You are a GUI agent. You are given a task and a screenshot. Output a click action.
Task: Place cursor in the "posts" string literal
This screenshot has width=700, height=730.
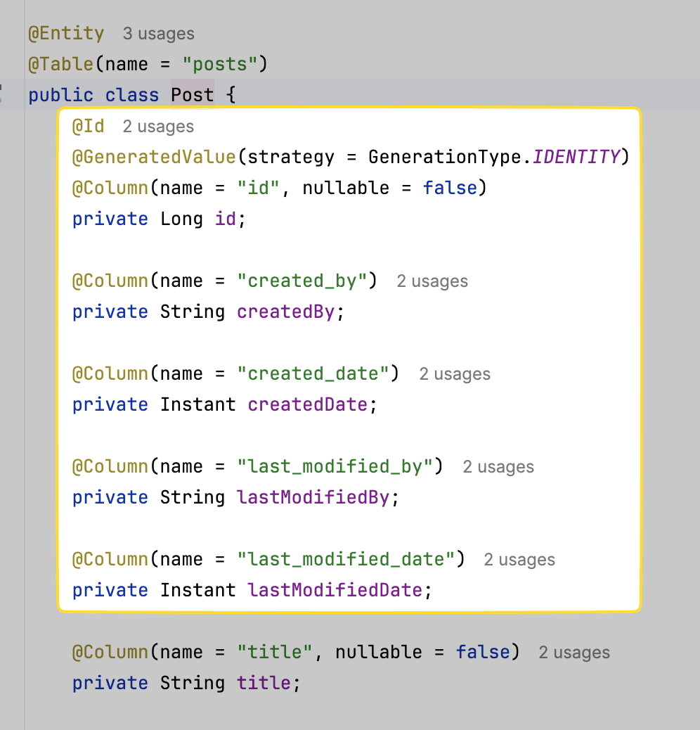point(220,64)
